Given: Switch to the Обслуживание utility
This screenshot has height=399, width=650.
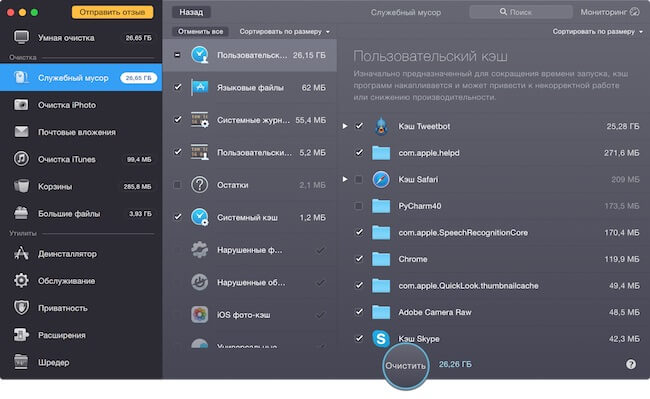Looking at the screenshot, I should coord(81,281).
